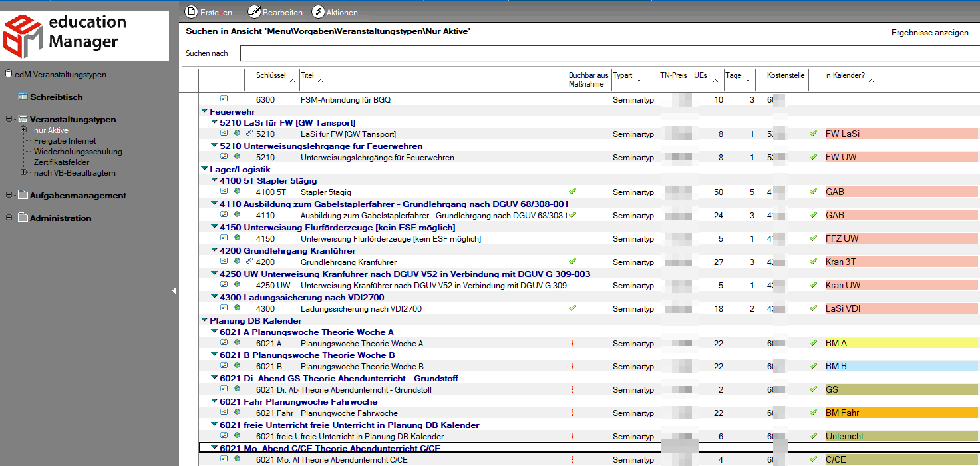Viewport: 980px width, 466px height.
Task: Click document icon in Grundlehrgang Kranführer row
Action: coord(224,262)
